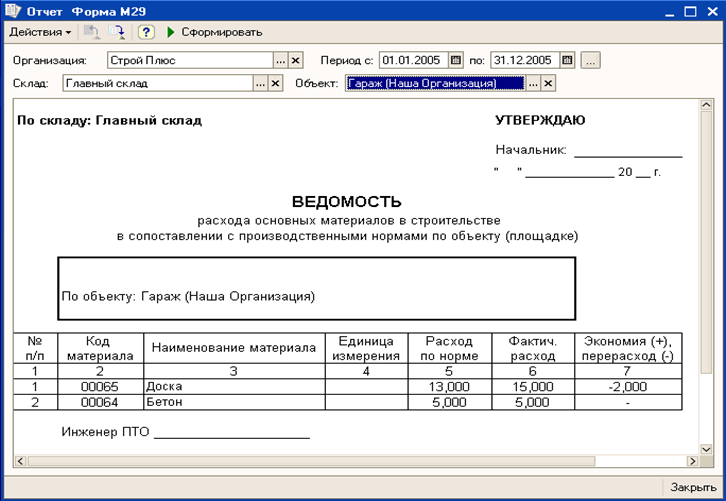Clear the Склад field
The height and width of the screenshot is (501, 726).
pos(275,83)
